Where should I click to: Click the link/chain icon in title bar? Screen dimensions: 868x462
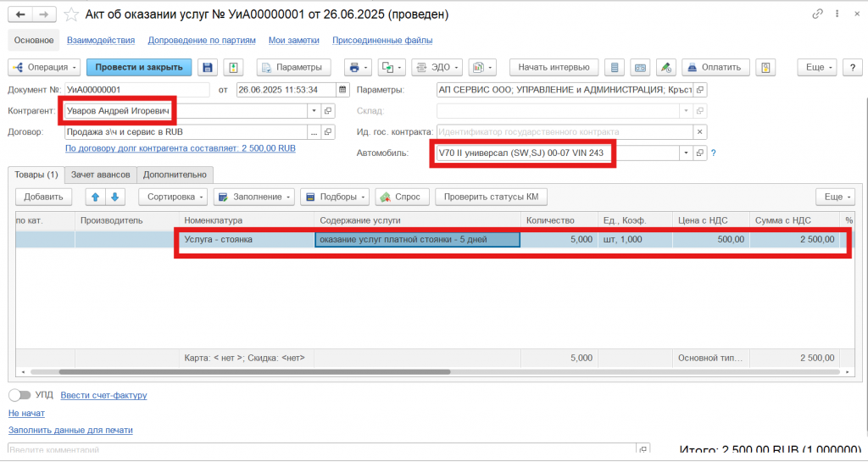click(x=817, y=14)
